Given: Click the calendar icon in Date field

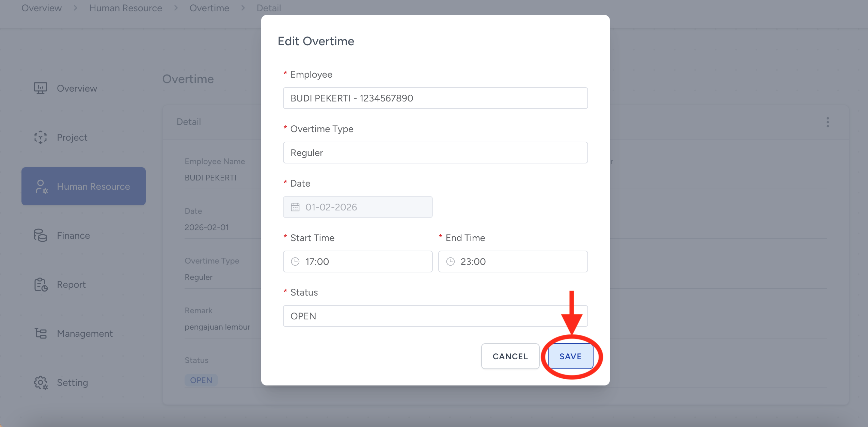Looking at the screenshot, I should point(295,207).
